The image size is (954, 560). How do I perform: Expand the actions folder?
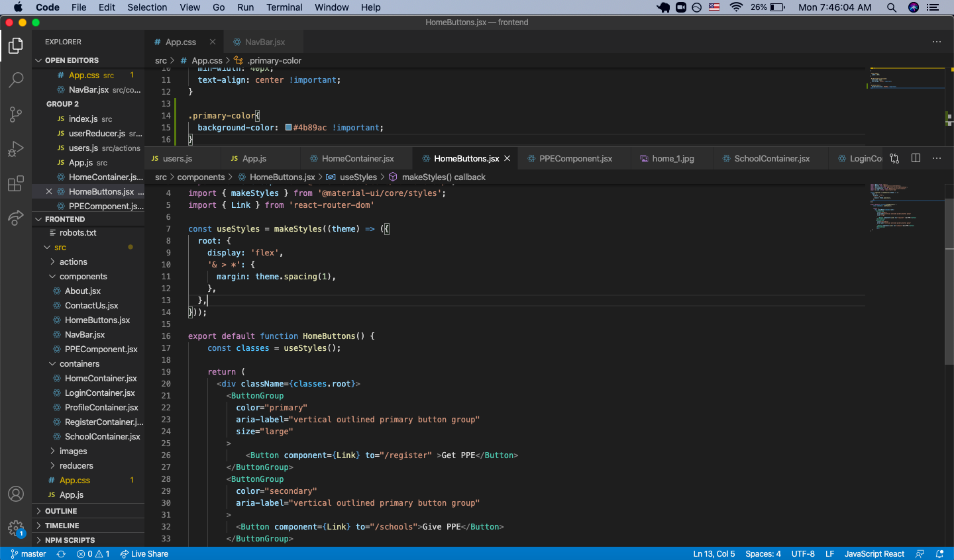(73, 262)
